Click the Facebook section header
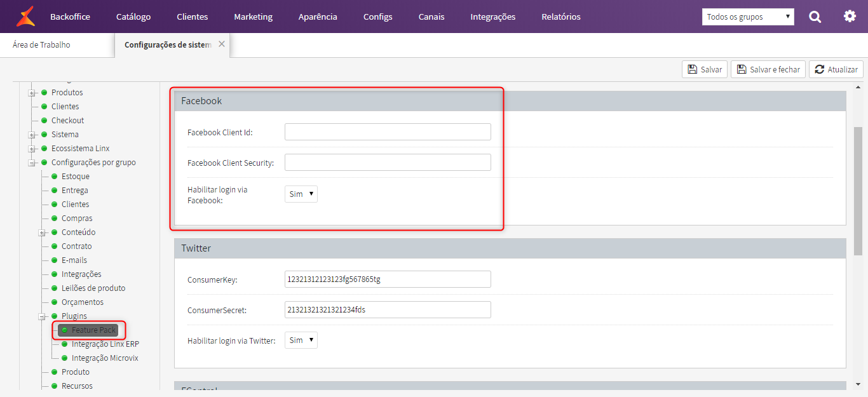The height and width of the screenshot is (397, 868). point(510,101)
